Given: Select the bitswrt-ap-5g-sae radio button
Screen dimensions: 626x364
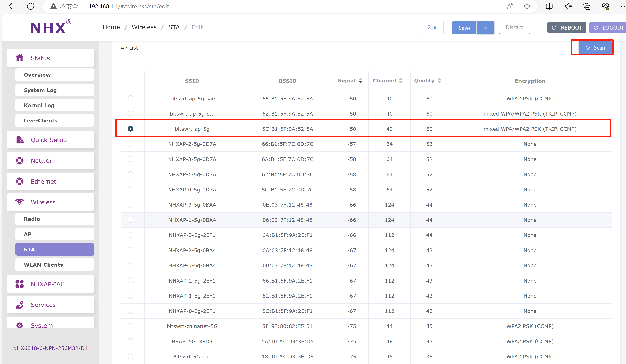Looking at the screenshot, I should click(130, 98).
